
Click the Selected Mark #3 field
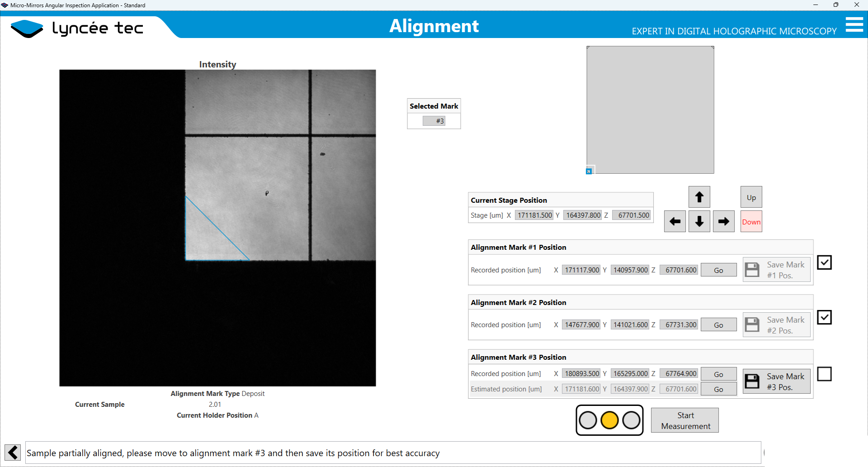tap(434, 121)
